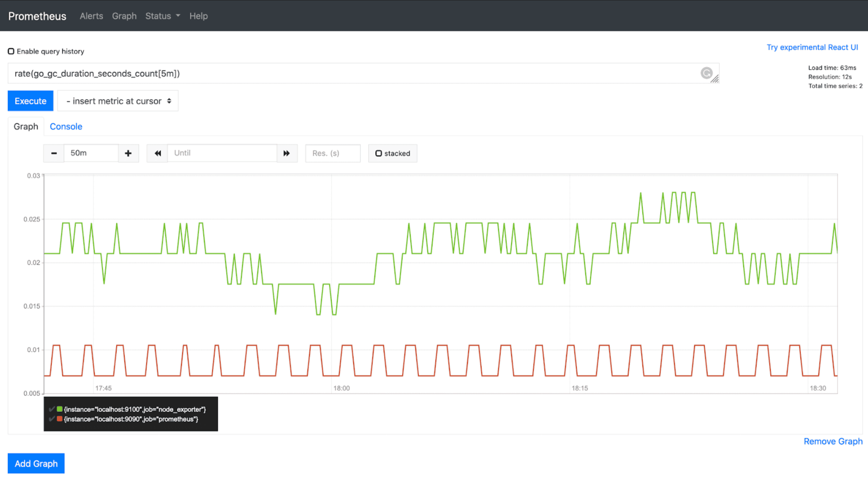
Task: Click the refresh icon inside the query field
Action: pos(706,73)
